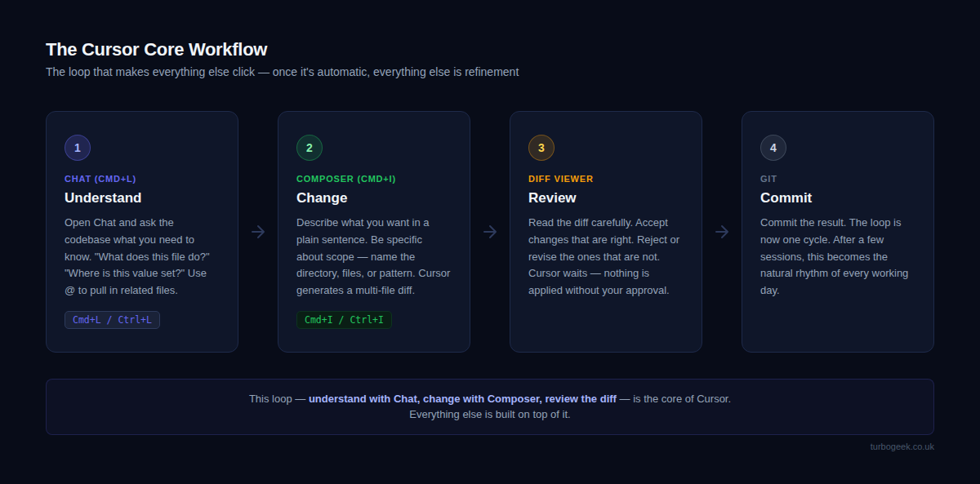The height and width of the screenshot is (484, 980).
Task: Click the Understand card heading
Action: [103, 198]
